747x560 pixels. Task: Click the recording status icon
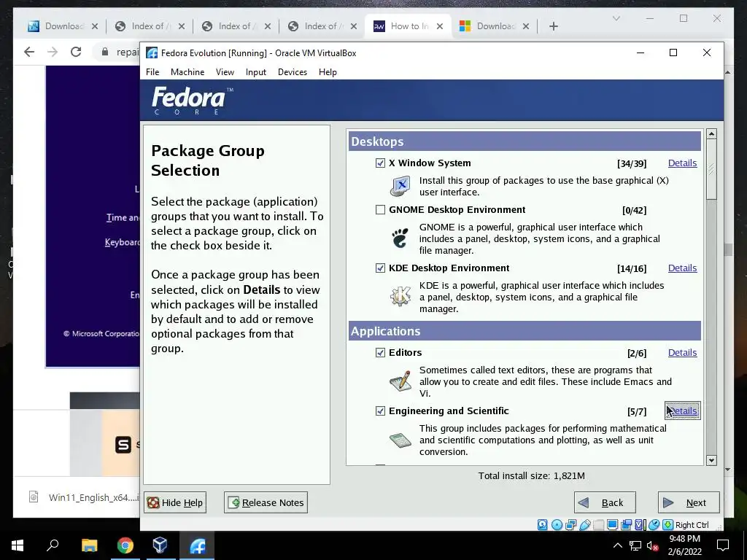(627, 525)
